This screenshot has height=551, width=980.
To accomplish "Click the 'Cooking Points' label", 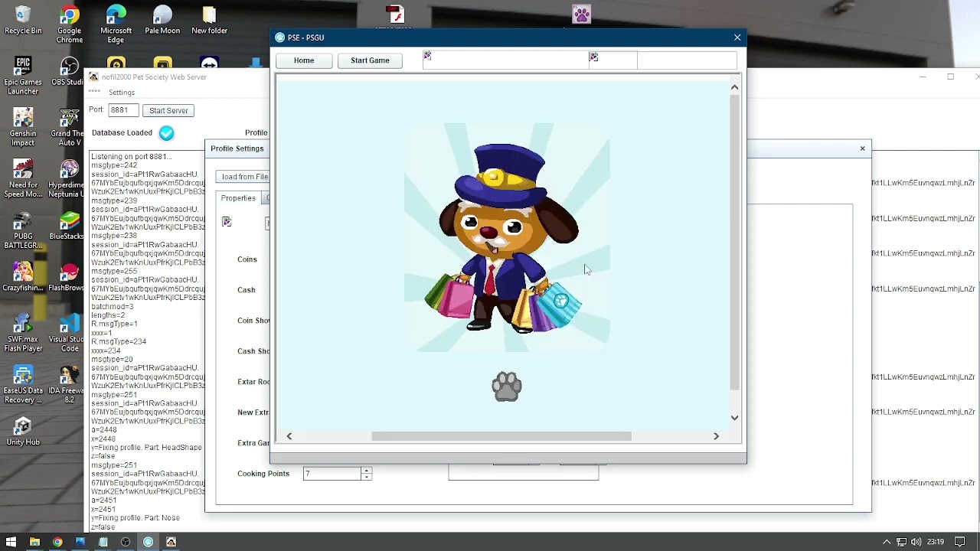I will click(x=263, y=474).
